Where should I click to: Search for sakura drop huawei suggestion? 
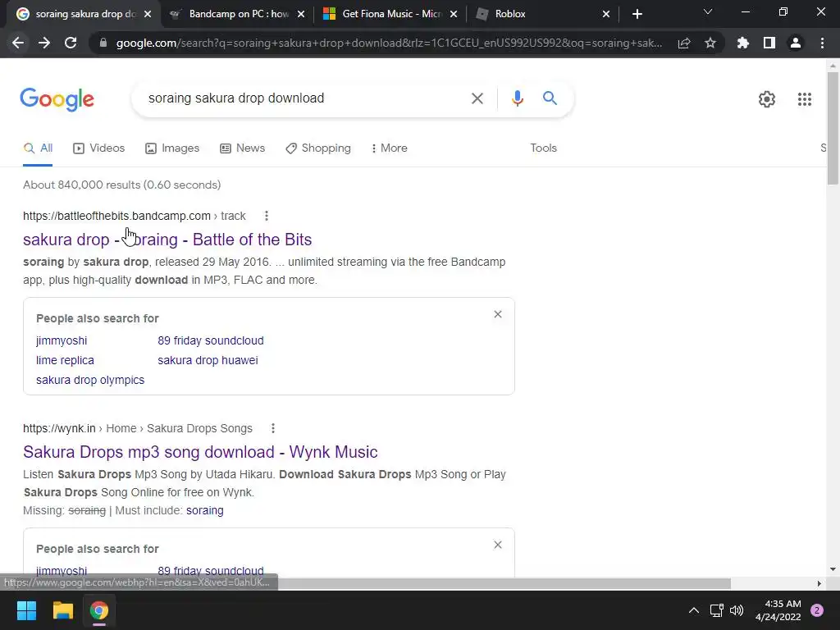click(208, 361)
